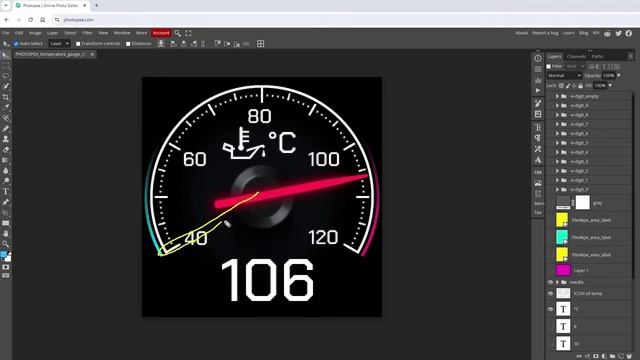Click the red Account button

click(x=161, y=33)
